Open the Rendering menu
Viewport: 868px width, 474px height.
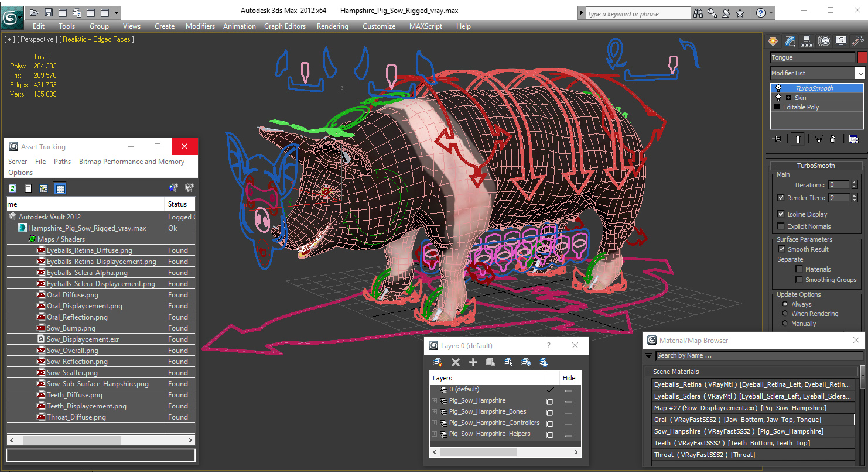(332, 26)
